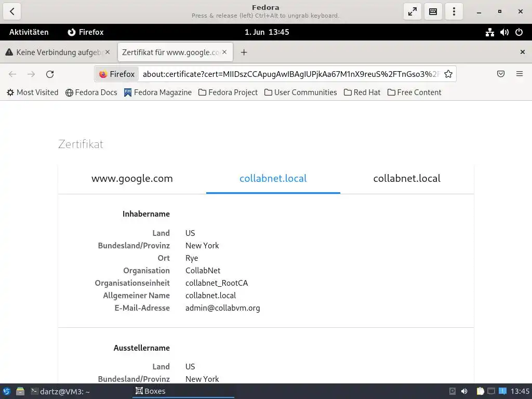Image resolution: width=532 pixels, height=399 pixels.
Task: Click New York under Inhabername
Action: (202, 246)
